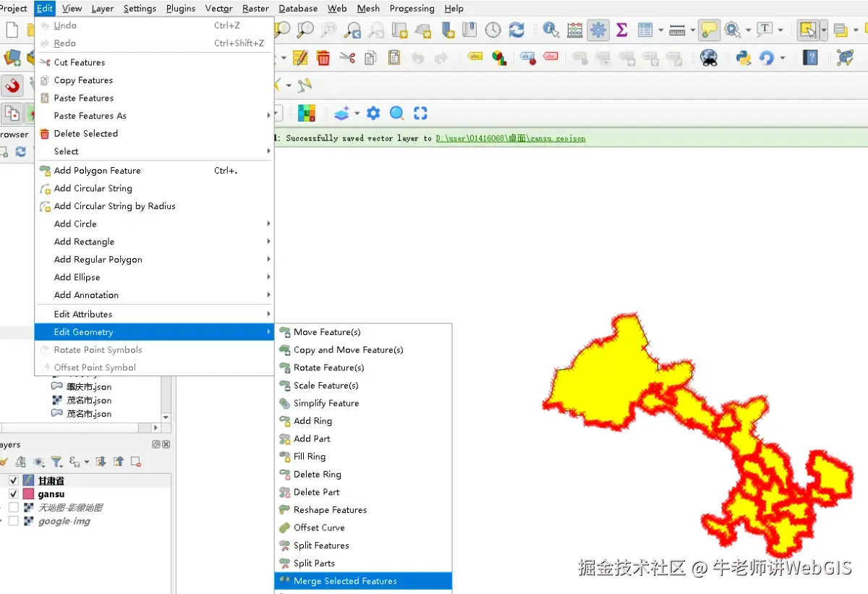Choose Reshape Features from submenu
This screenshot has width=868, height=594.
tap(363, 510)
